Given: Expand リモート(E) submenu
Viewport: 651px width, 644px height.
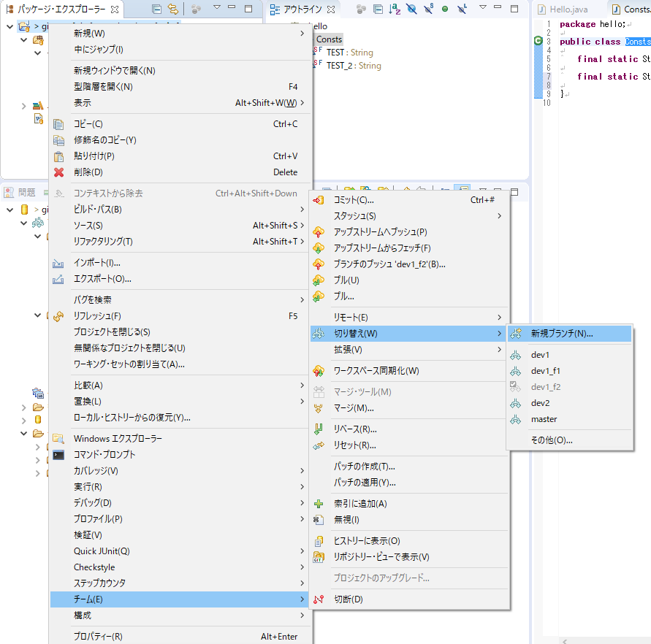Looking at the screenshot, I should pos(409,318).
